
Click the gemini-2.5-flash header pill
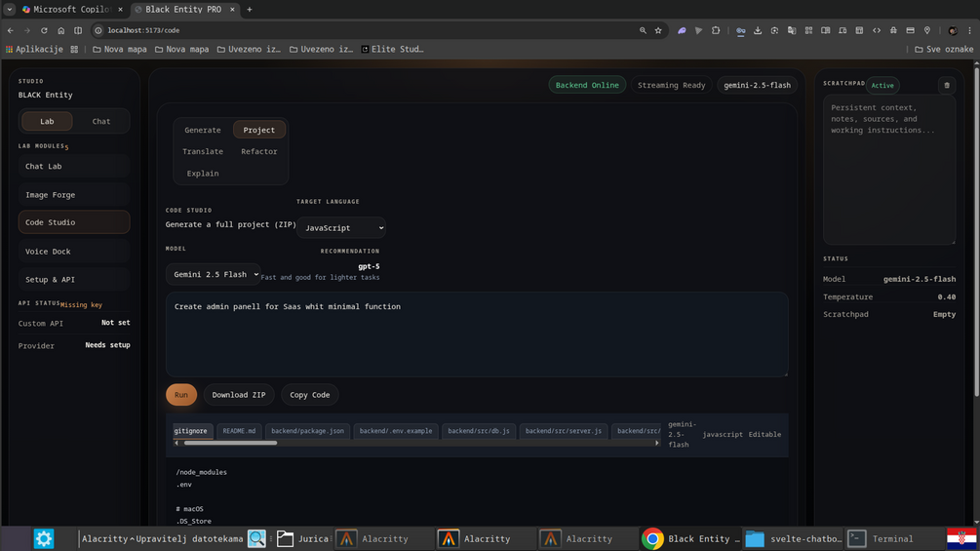pos(757,85)
